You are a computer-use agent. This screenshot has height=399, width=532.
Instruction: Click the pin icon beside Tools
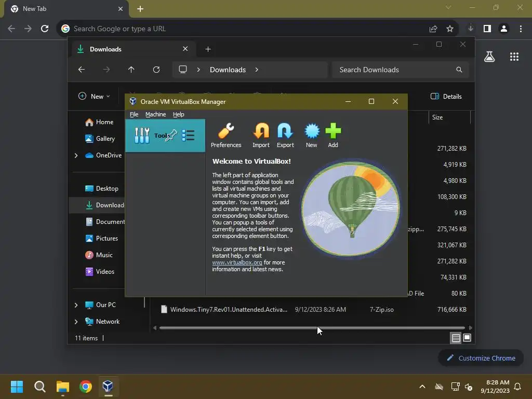point(171,136)
